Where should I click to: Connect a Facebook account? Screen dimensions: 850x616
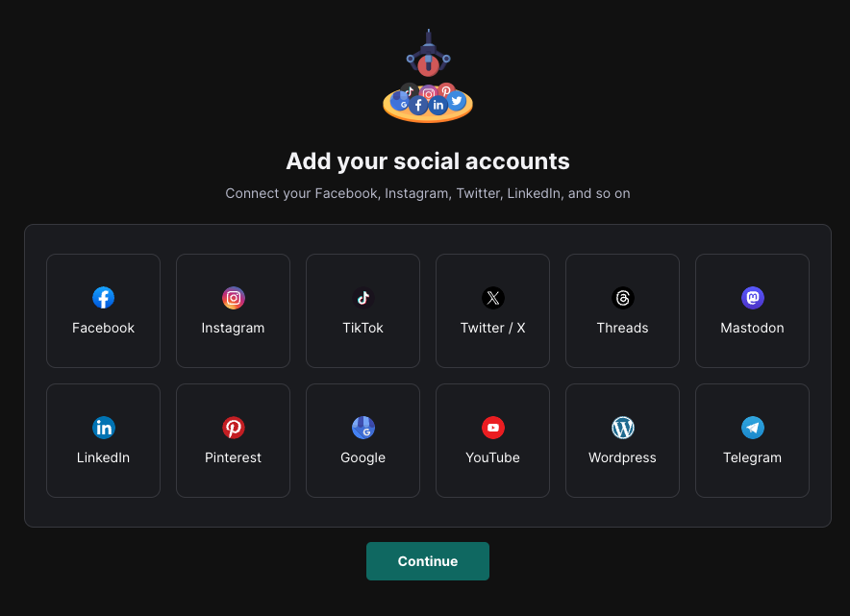click(103, 310)
